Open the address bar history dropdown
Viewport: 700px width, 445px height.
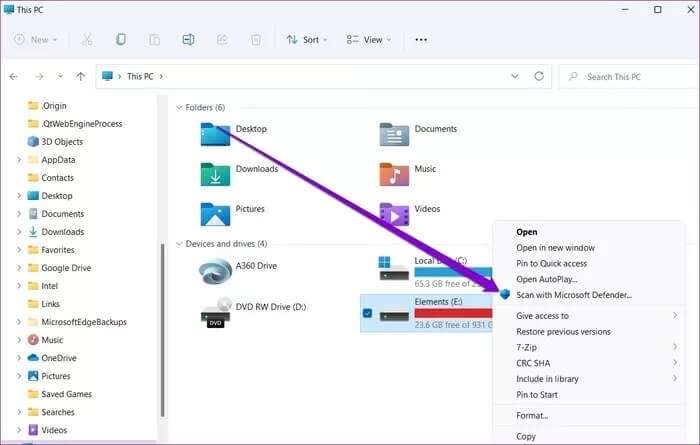coord(515,76)
